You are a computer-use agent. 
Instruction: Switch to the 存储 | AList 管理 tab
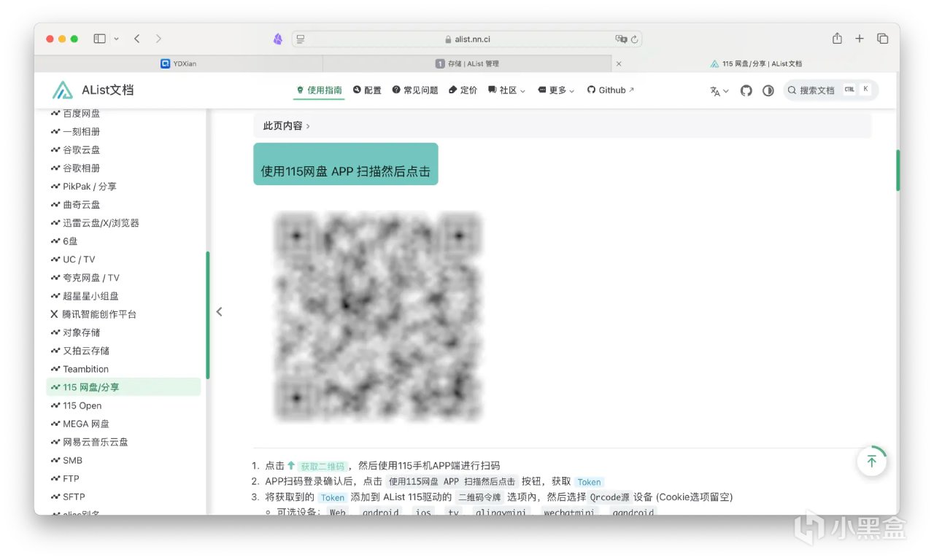click(x=467, y=63)
